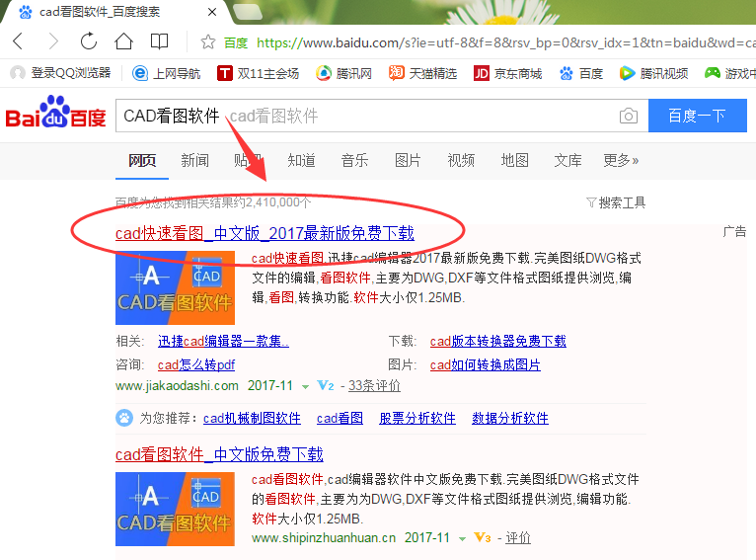The image size is (756, 560).
Task: Click the 登录QQ浏览器 avatar icon
Action: tap(18, 73)
